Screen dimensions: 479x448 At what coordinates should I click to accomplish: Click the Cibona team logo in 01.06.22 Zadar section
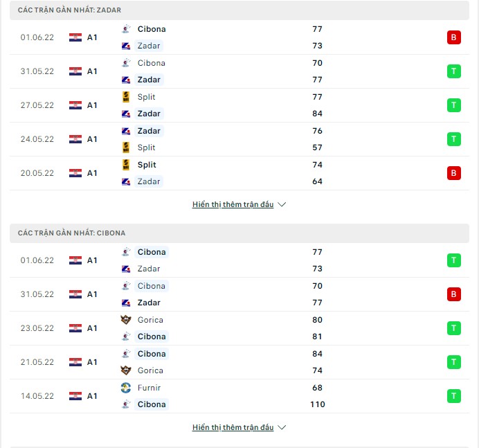tap(126, 29)
